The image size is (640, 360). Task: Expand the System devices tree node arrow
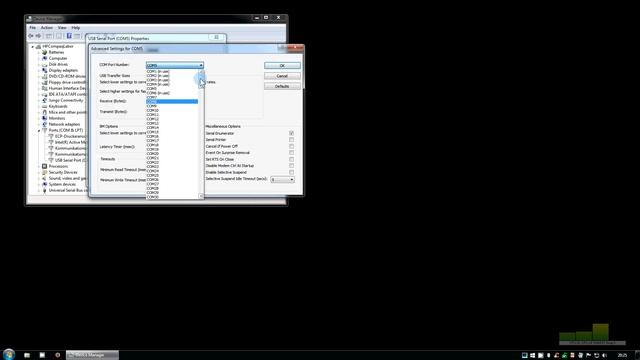pos(39,184)
